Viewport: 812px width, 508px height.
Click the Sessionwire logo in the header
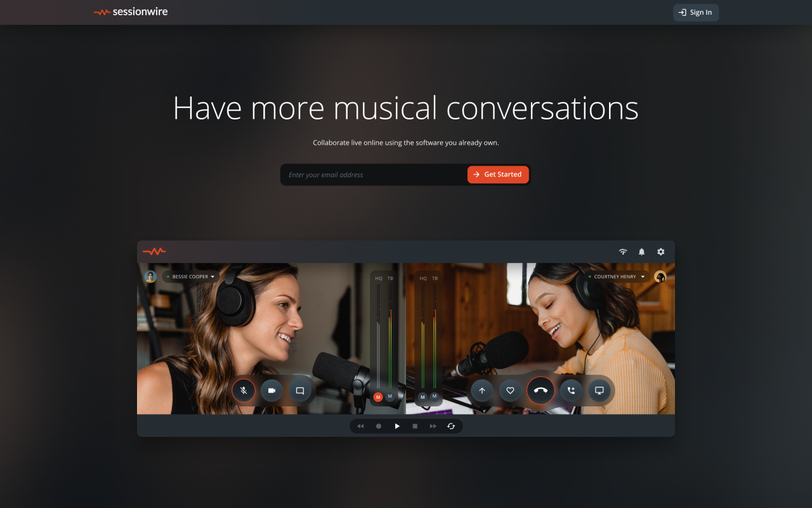tap(131, 12)
